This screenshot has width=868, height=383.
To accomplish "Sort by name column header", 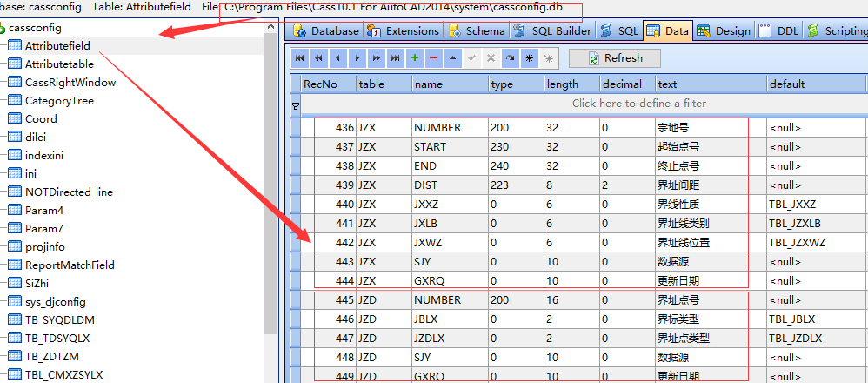I will click(x=451, y=84).
